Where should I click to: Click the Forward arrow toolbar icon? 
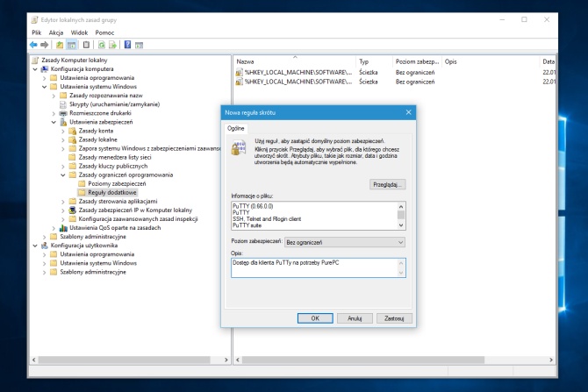click(45, 45)
